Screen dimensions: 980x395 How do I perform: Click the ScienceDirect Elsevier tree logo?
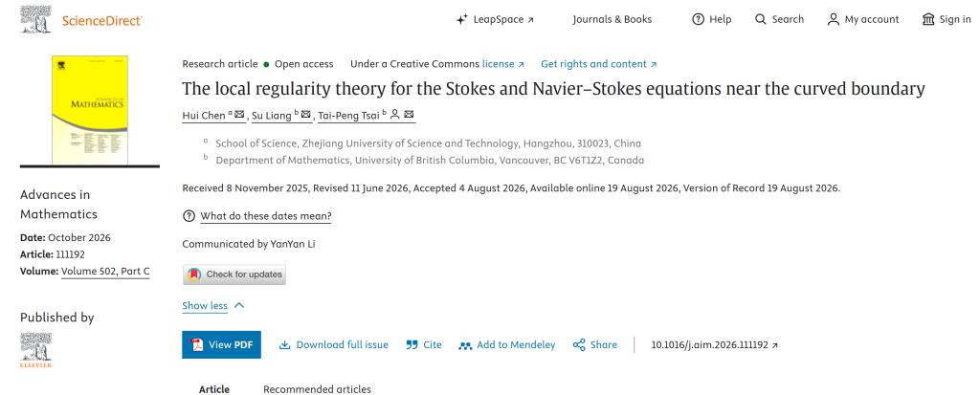[x=35, y=19]
